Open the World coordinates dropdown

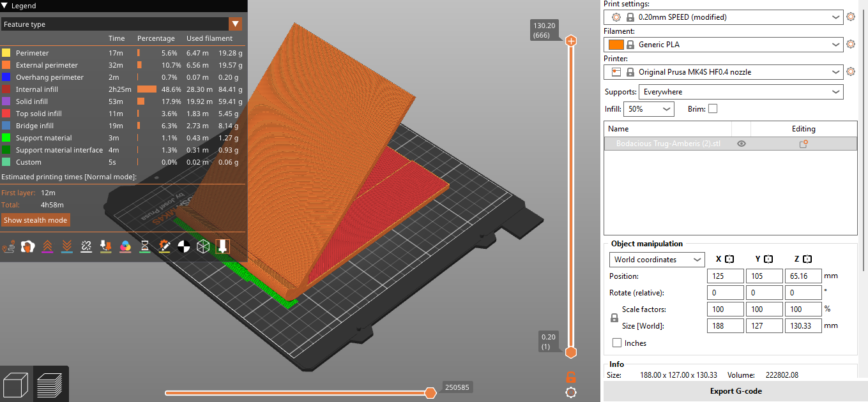(x=657, y=260)
